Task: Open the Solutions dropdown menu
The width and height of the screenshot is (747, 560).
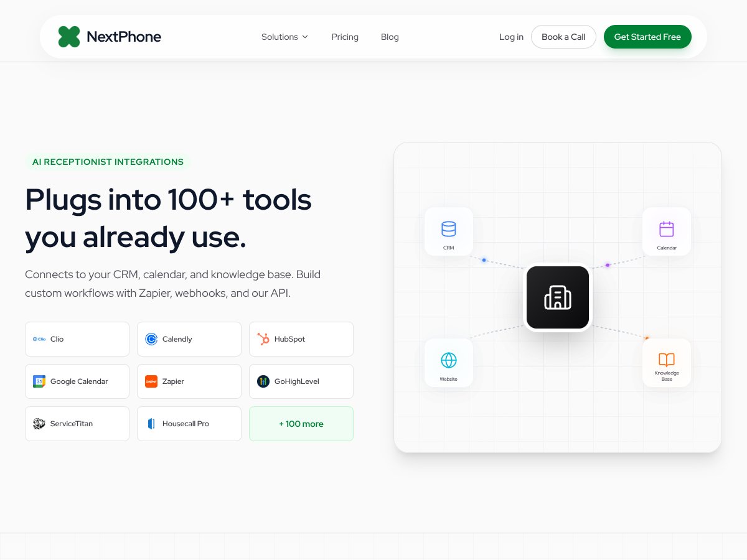Action: (x=285, y=37)
